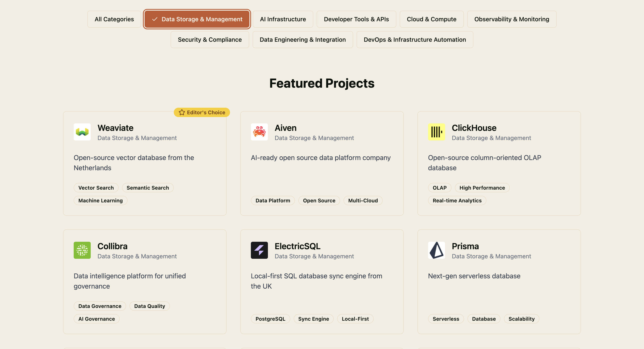This screenshot has width=644, height=349.
Task: Click the Real-time Analytics tag
Action: click(x=457, y=201)
